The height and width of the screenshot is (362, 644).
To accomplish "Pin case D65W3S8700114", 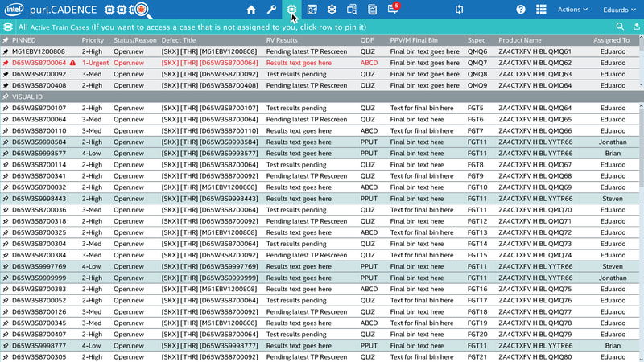I will point(6,165).
